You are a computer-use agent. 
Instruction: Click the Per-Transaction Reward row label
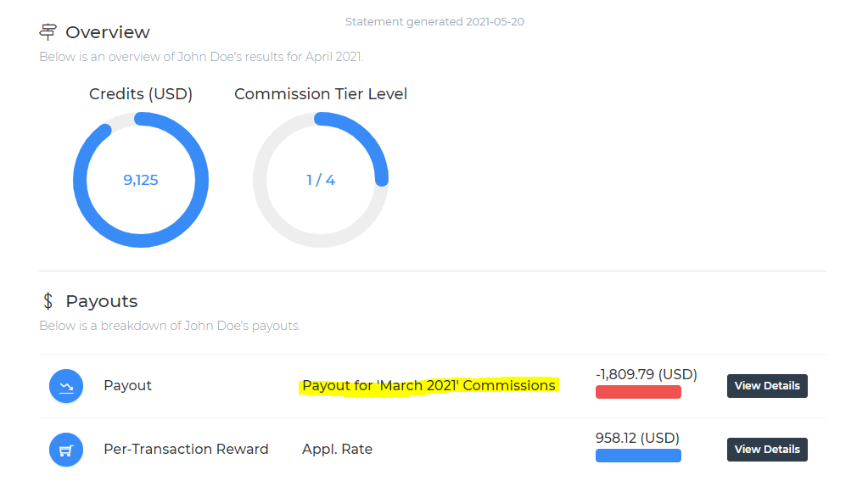[x=186, y=450]
